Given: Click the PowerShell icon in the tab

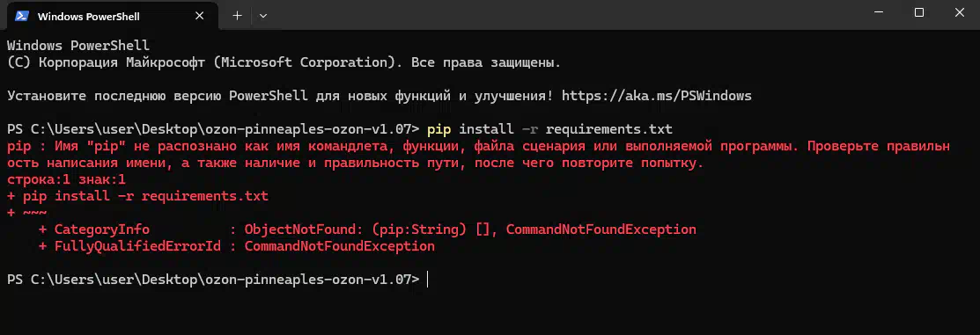Looking at the screenshot, I should coord(21,16).
